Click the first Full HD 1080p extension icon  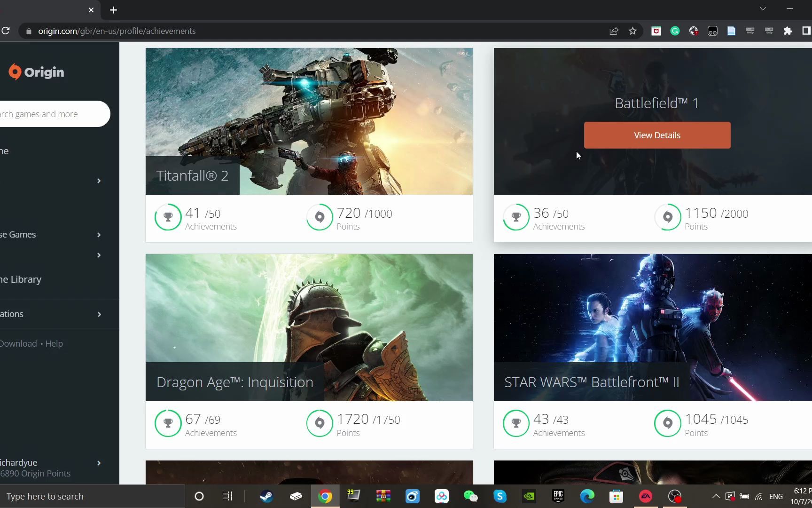750,31
